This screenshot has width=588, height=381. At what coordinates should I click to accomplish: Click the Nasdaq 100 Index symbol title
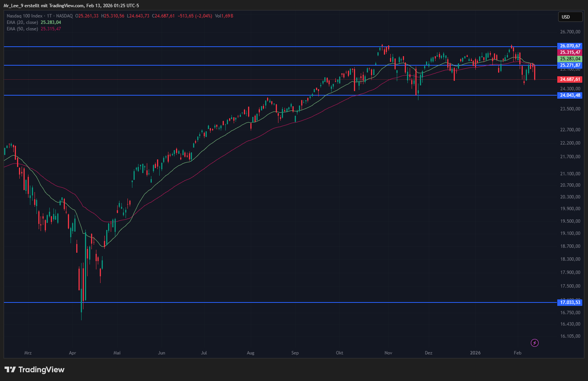pos(25,16)
